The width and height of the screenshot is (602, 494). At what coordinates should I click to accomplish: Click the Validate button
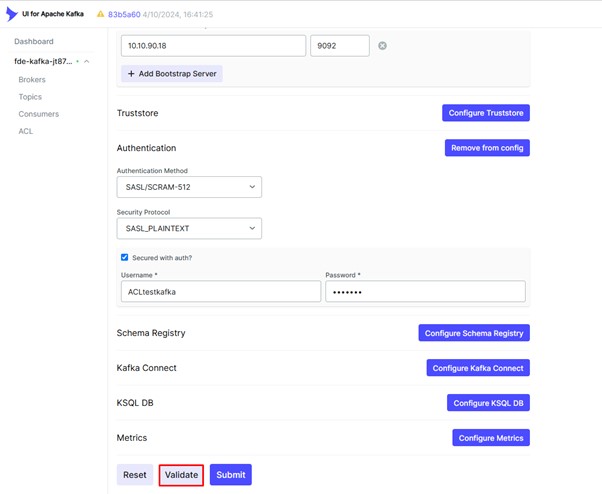pyautogui.click(x=181, y=475)
